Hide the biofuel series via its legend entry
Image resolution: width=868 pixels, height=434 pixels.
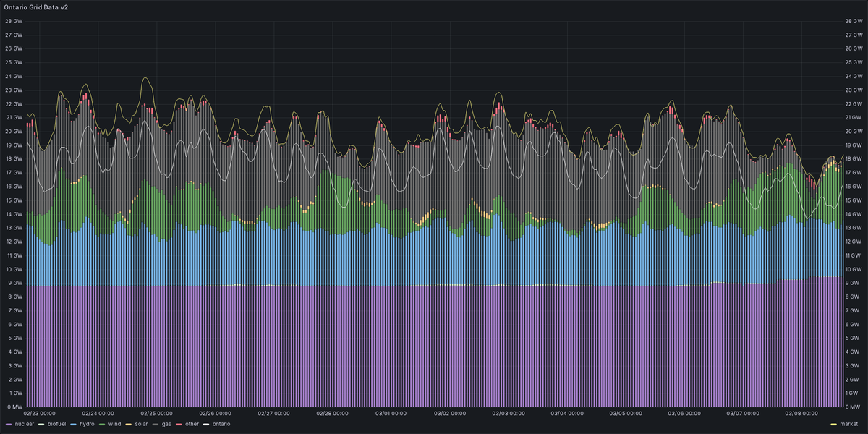tap(56, 425)
